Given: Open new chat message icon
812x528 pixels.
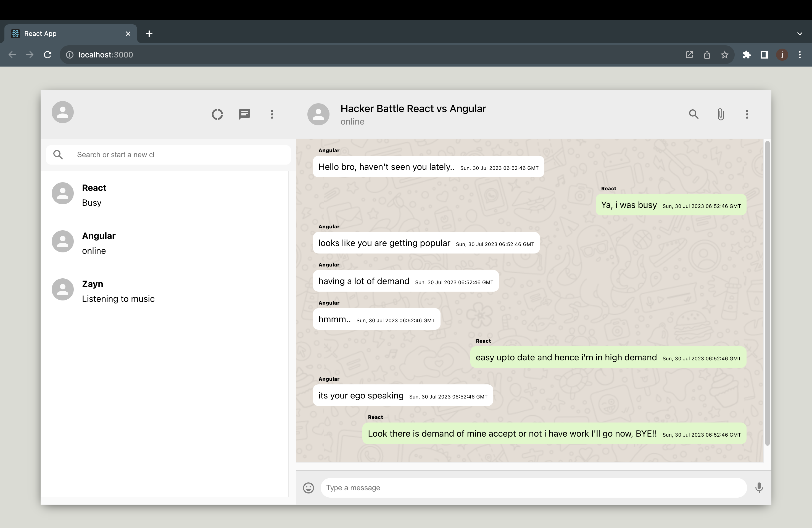Looking at the screenshot, I should (x=245, y=114).
